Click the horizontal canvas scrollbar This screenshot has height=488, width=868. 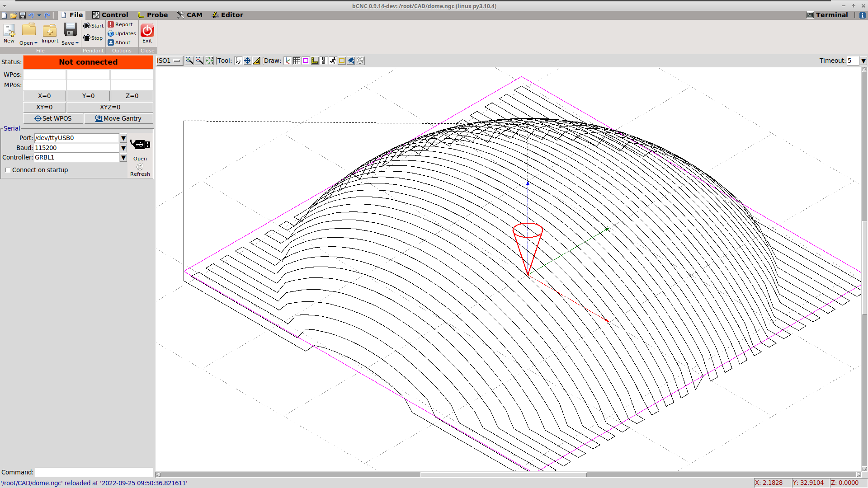click(x=503, y=474)
